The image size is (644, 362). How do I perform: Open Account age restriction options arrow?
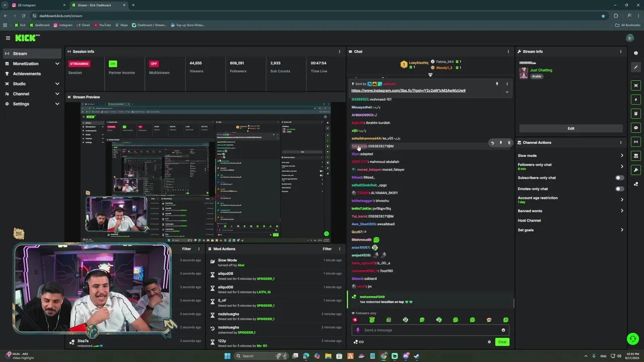click(622, 200)
